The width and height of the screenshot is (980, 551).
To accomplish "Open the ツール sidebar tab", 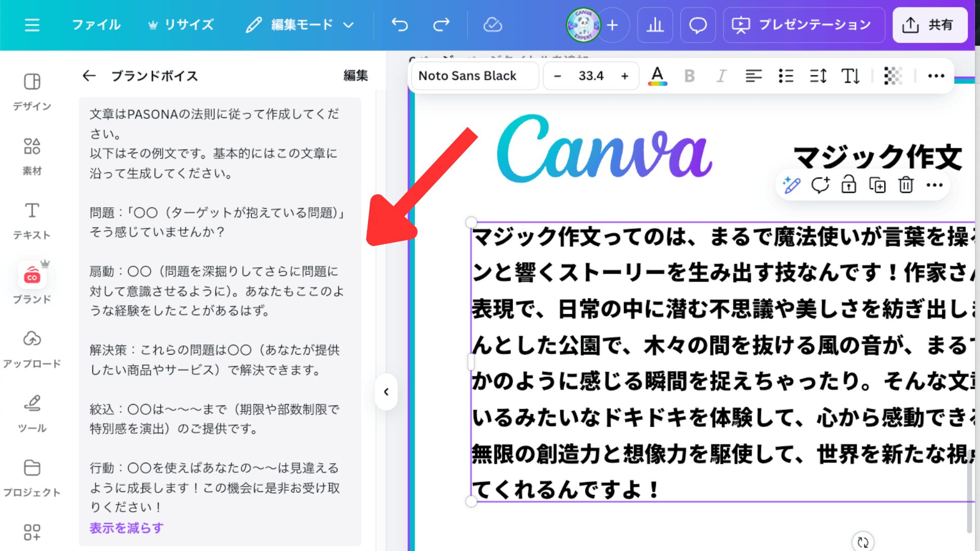I will click(x=32, y=414).
